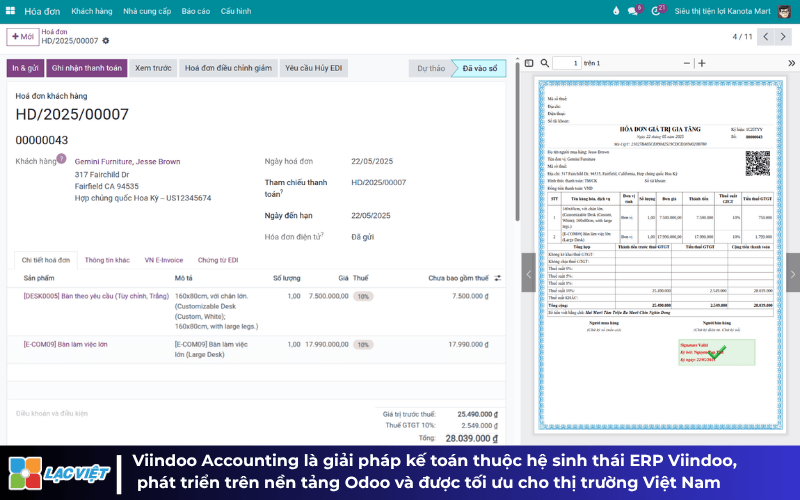Select the Dự thảo status stage

coord(431,68)
